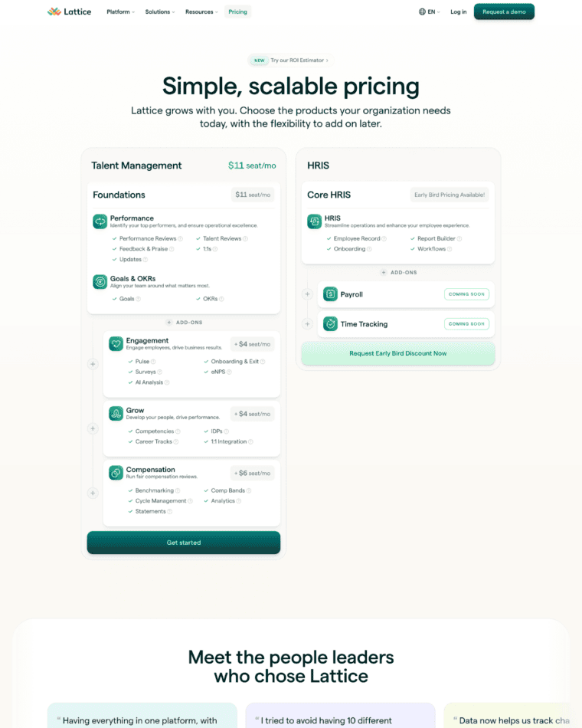Open the tooltip beside Employee Record

(x=384, y=238)
